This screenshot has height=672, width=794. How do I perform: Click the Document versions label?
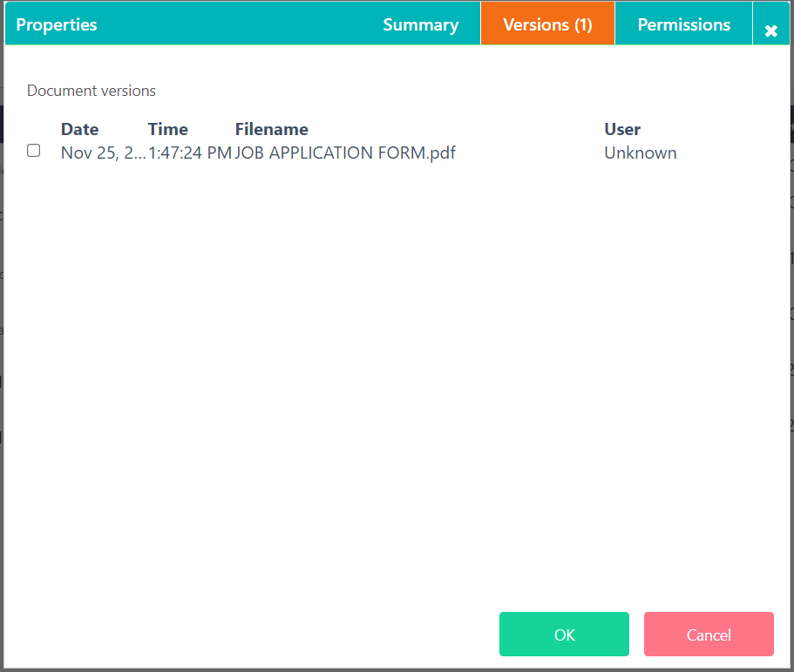(92, 91)
